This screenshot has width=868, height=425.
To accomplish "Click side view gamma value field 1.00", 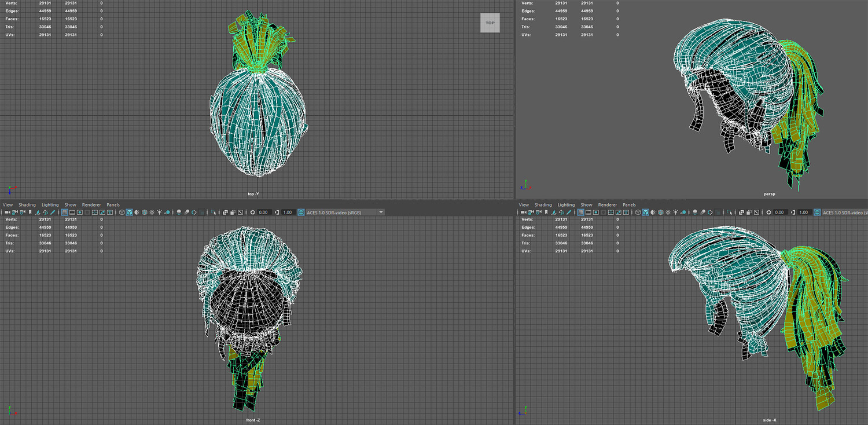I will (804, 212).
